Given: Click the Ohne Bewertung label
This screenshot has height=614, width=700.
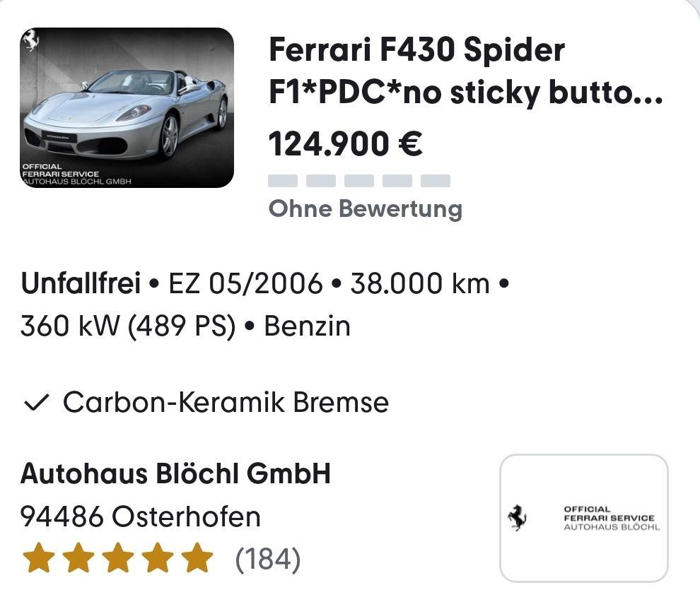Looking at the screenshot, I should pyautogui.click(x=365, y=209).
